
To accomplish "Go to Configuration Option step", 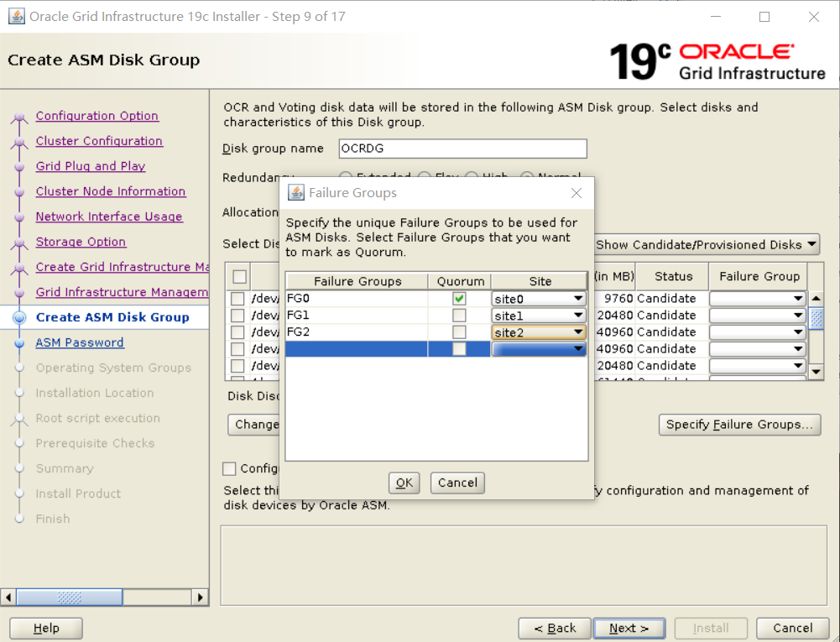I will tap(97, 116).
